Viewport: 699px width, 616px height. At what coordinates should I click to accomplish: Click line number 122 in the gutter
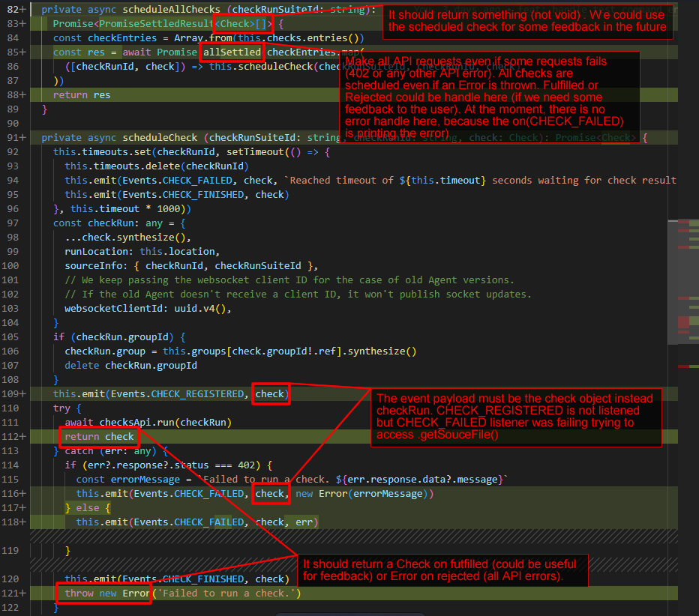pyautogui.click(x=10, y=608)
